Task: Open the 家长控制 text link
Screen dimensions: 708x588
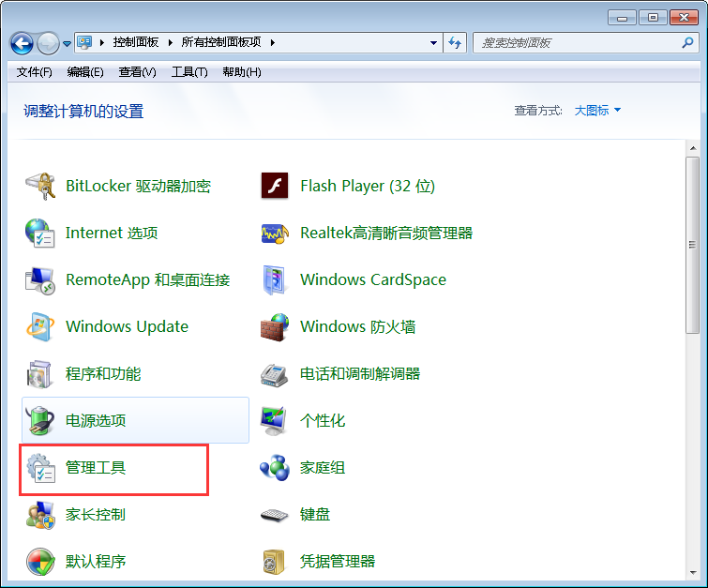Action: click(96, 515)
